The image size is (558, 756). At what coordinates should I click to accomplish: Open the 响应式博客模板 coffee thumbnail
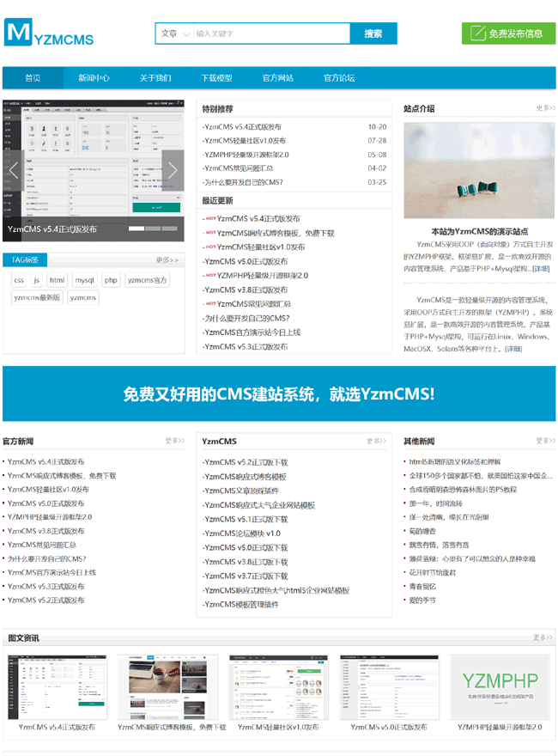click(167, 687)
